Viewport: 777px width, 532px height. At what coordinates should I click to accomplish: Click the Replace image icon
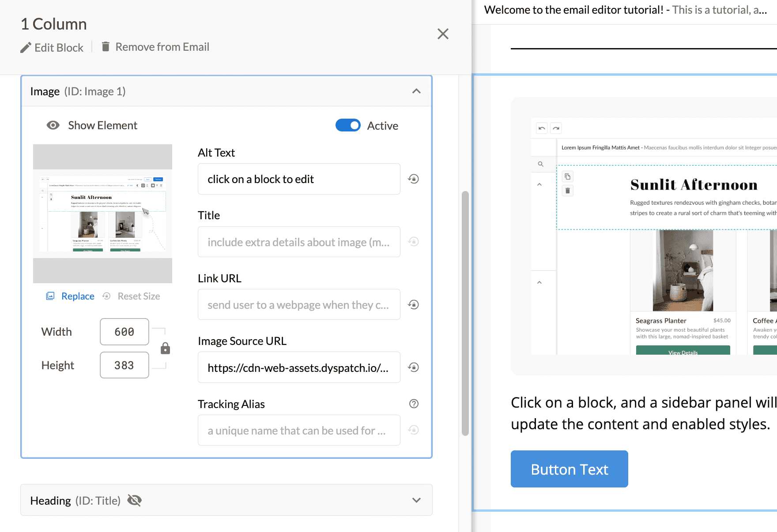click(x=51, y=296)
